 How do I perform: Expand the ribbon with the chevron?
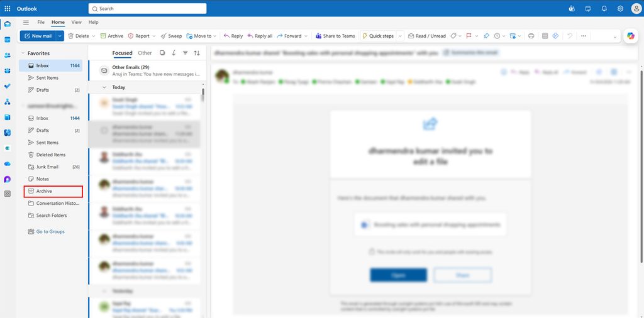point(615,37)
